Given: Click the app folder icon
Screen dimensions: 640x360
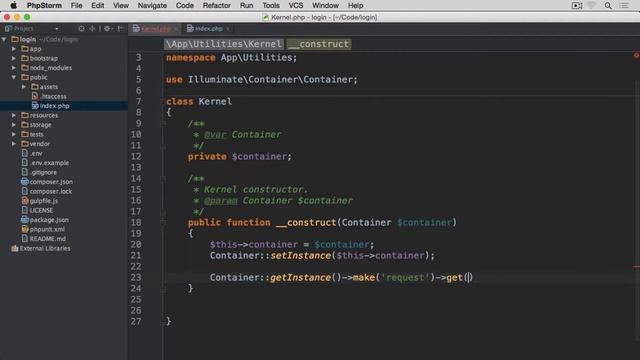Looking at the screenshot, I should tap(25, 49).
